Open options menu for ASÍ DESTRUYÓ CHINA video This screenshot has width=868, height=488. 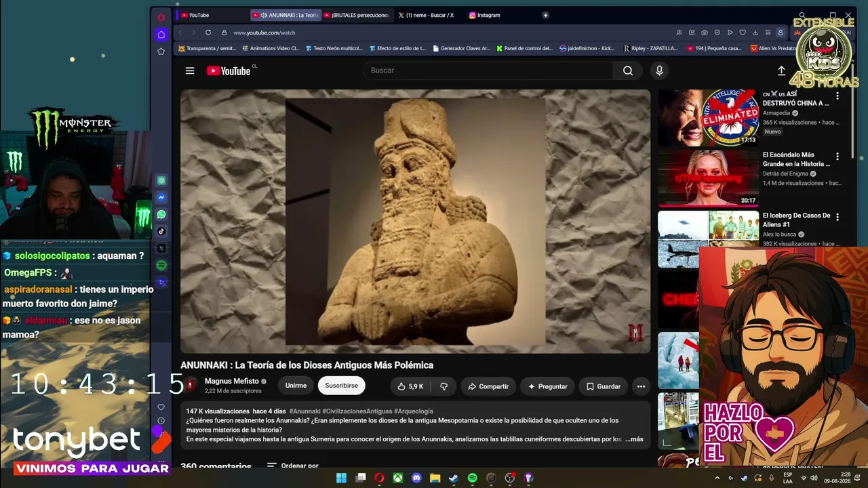click(x=837, y=96)
